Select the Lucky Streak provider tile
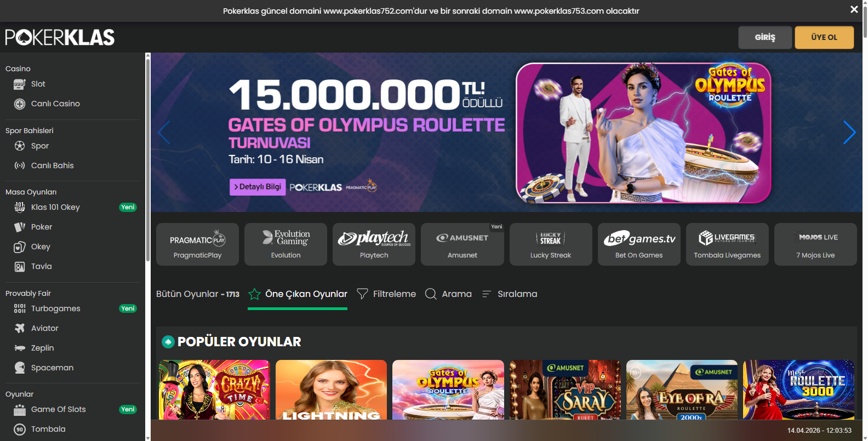This screenshot has width=868, height=441. pyautogui.click(x=551, y=244)
